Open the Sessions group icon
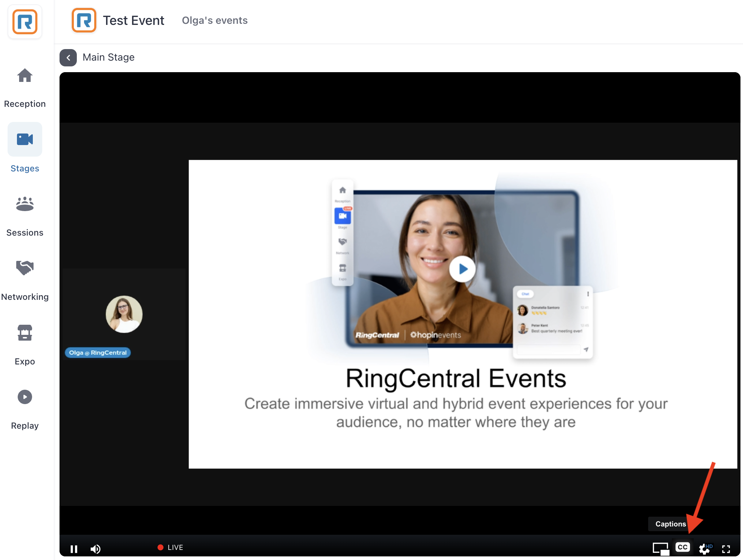 pyautogui.click(x=25, y=204)
